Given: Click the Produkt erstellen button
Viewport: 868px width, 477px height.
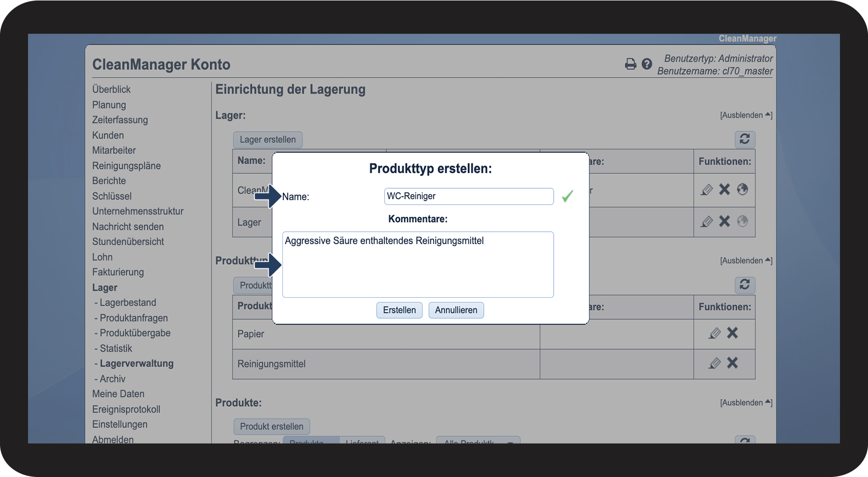Looking at the screenshot, I should pos(272,426).
